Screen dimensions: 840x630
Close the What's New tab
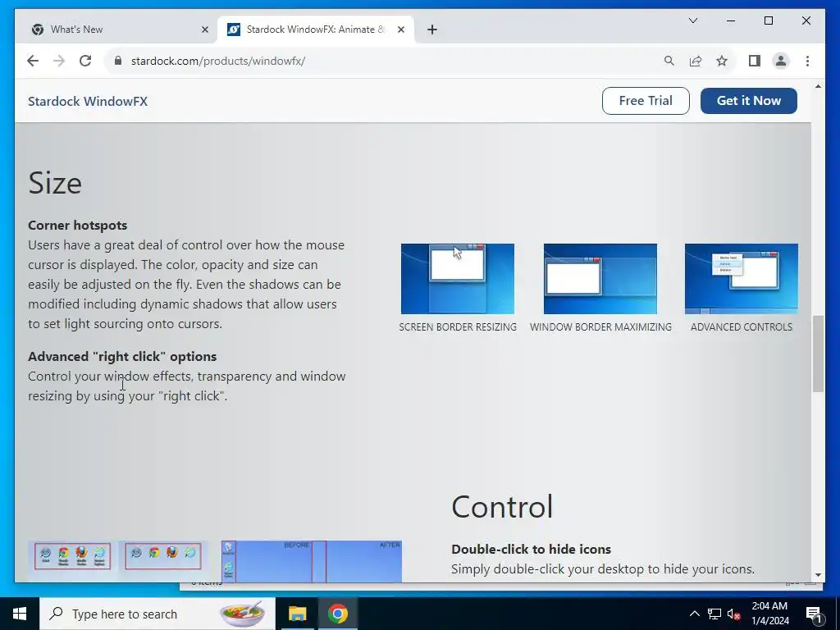point(204,30)
